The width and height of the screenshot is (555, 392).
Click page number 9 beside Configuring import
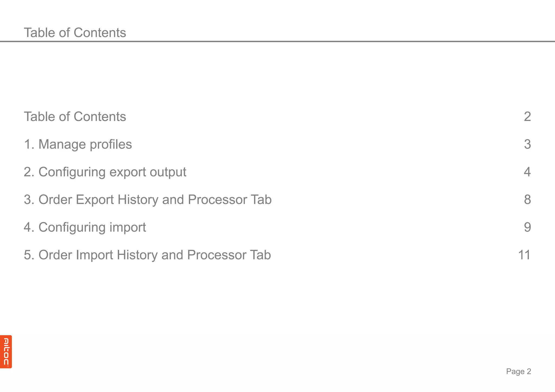[527, 227]
